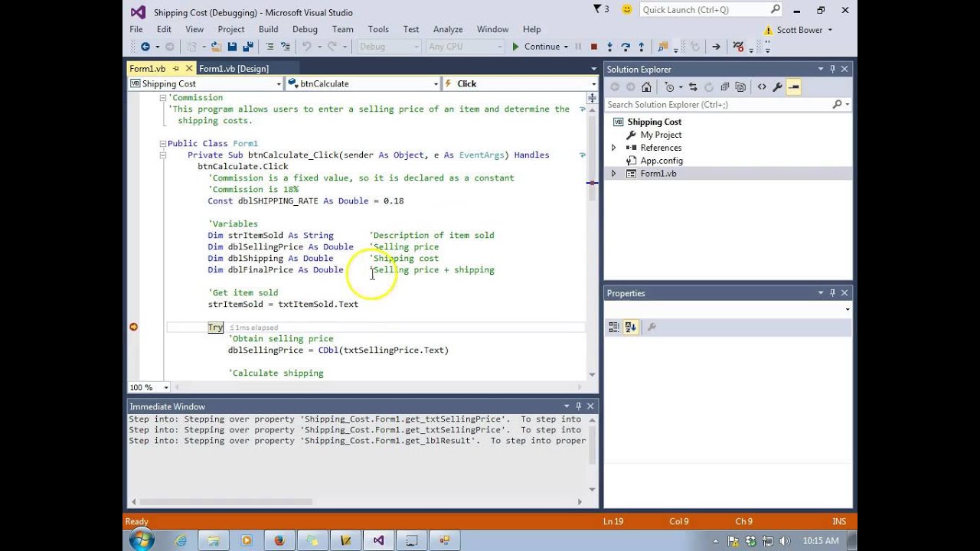Open the File menu
Image resolution: width=980 pixels, height=551 pixels.
tap(136, 29)
